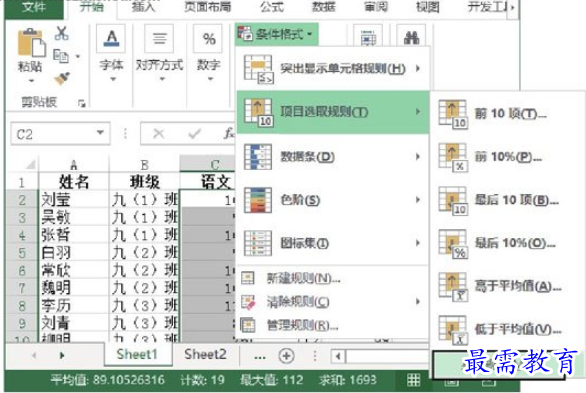This screenshot has height=393, width=586.
Task: Switch to the Sheet2 tab
Action: click(x=205, y=354)
